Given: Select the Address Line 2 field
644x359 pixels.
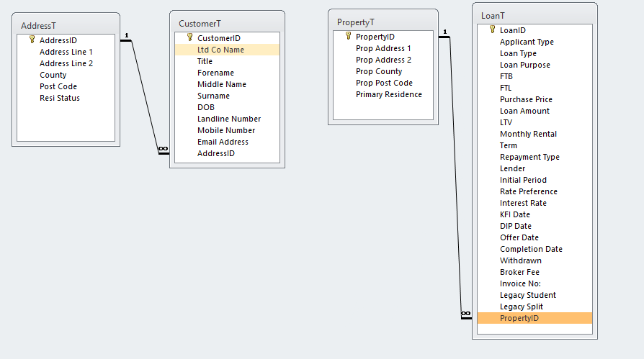Looking at the screenshot, I should point(66,63).
